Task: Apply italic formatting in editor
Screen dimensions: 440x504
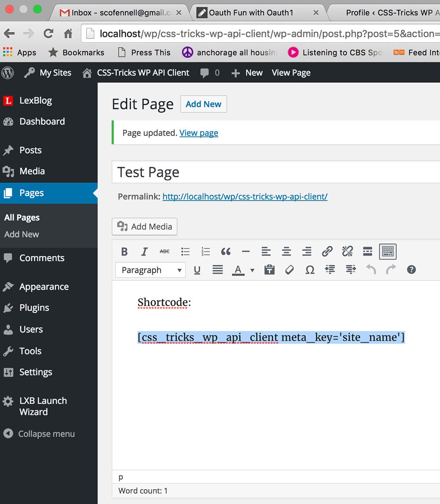Action: 144,252
